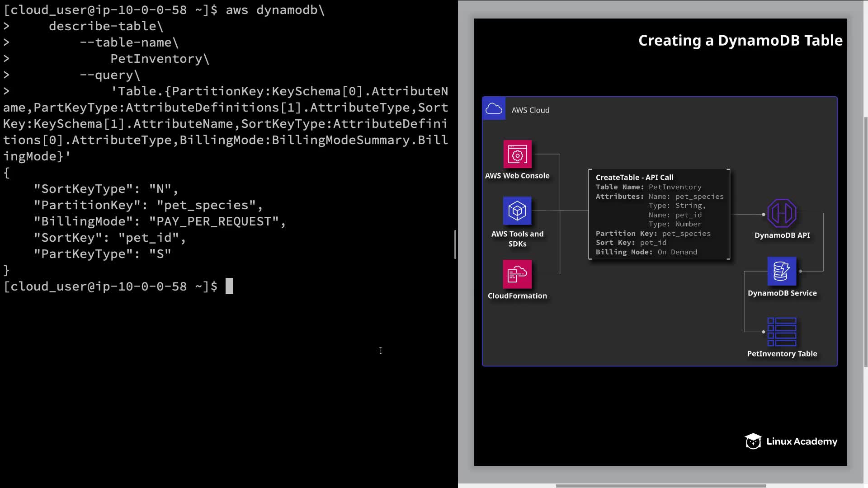Image resolution: width=868 pixels, height=488 pixels.
Task: Click the AWS Web Console icon
Action: pyautogui.click(x=517, y=154)
